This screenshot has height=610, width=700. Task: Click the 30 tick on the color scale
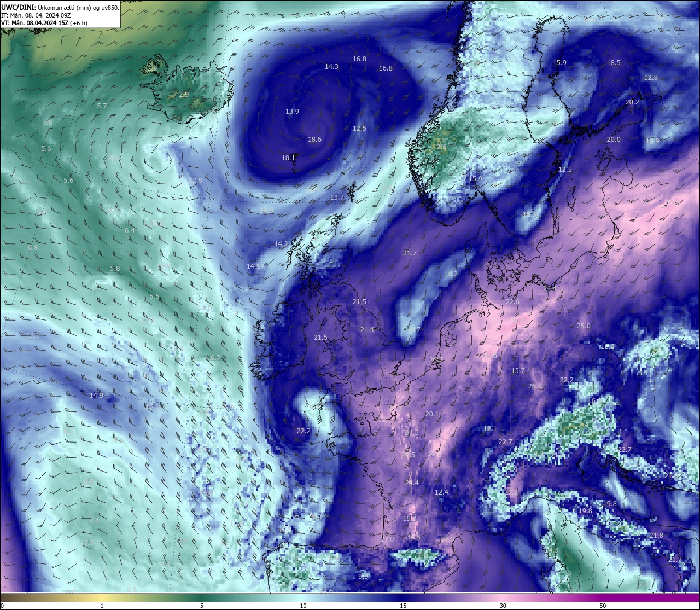(x=503, y=605)
